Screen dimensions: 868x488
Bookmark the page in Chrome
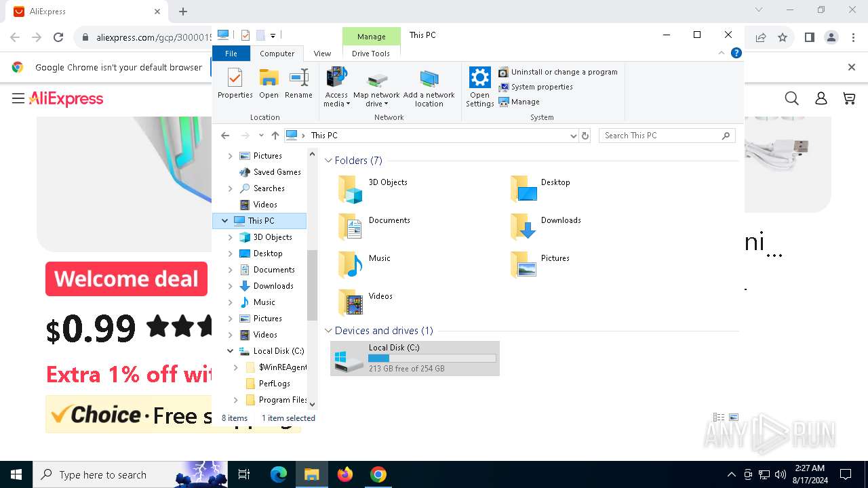783,38
